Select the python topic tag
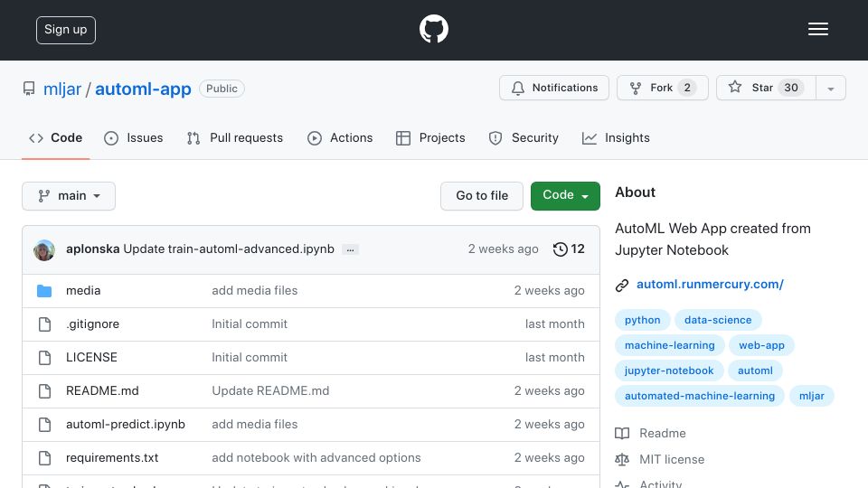 coord(642,320)
